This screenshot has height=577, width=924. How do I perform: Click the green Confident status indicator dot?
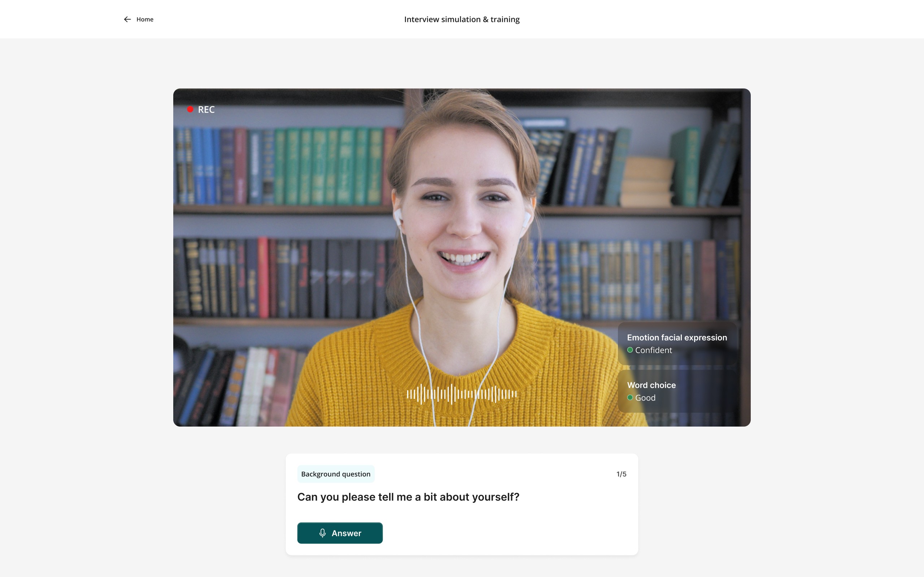pos(629,350)
